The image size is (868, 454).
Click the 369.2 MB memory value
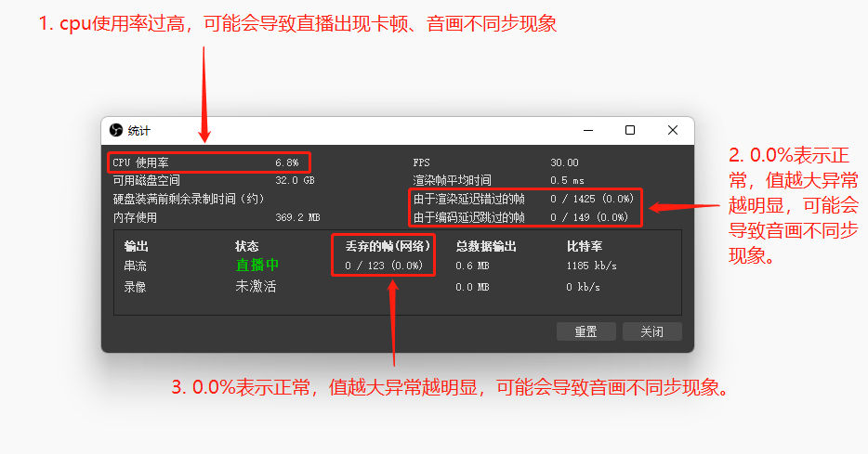pyautogui.click(x=297, y=217)
